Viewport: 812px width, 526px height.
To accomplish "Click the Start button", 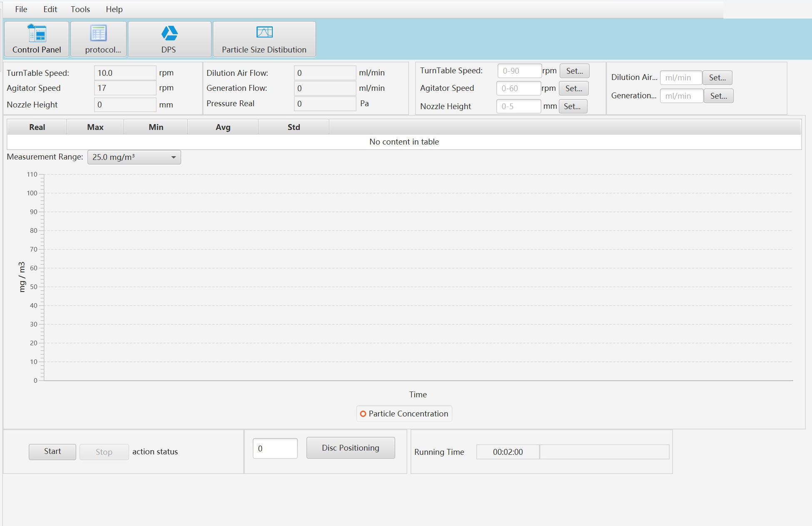I will (x=52, y=451).
